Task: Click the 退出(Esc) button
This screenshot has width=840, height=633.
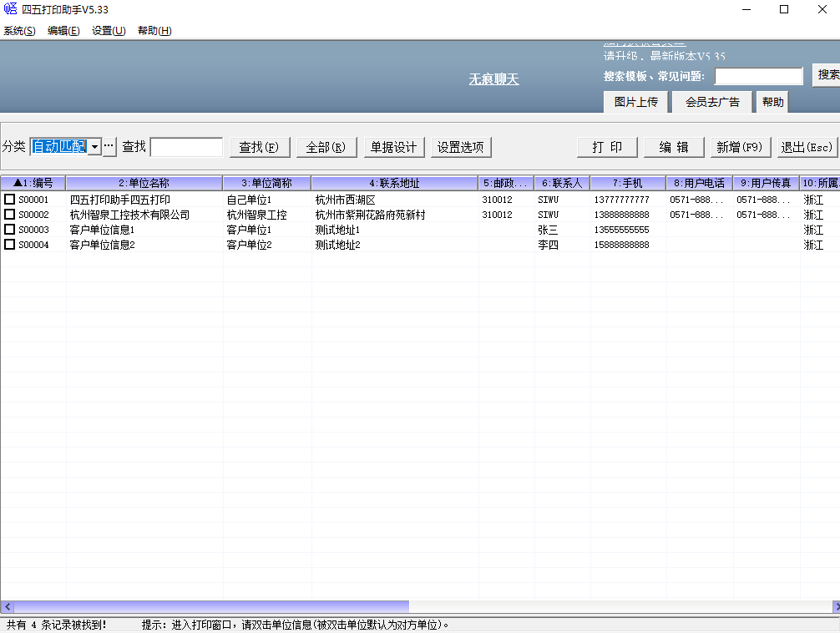Action: (807, 147)
